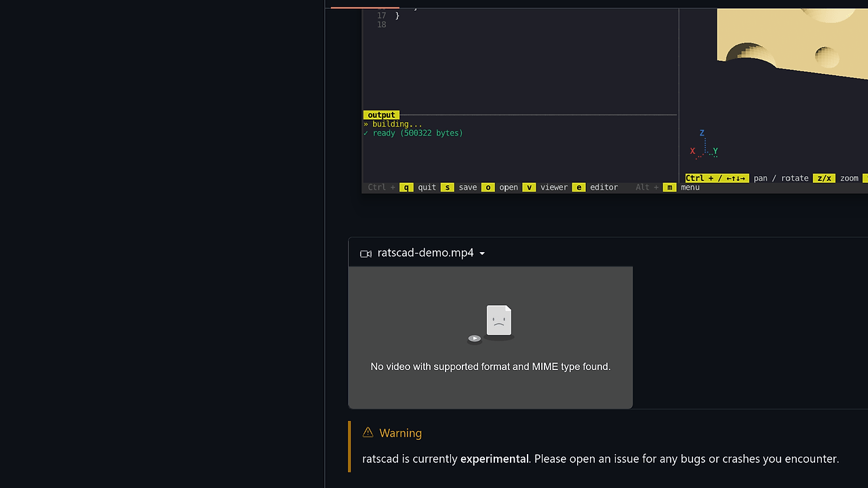Click the 'viewer' label in the shortcut bar
The image size is (868, 488).
click(x=554, y=187)
